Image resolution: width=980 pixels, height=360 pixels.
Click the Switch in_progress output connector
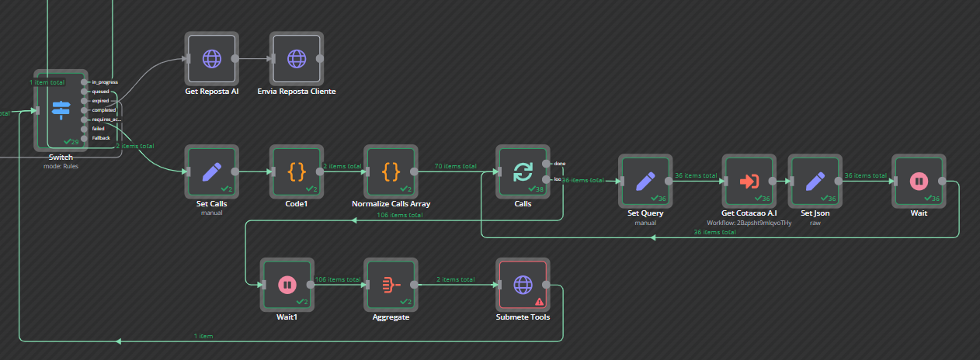tap(85, 81)
